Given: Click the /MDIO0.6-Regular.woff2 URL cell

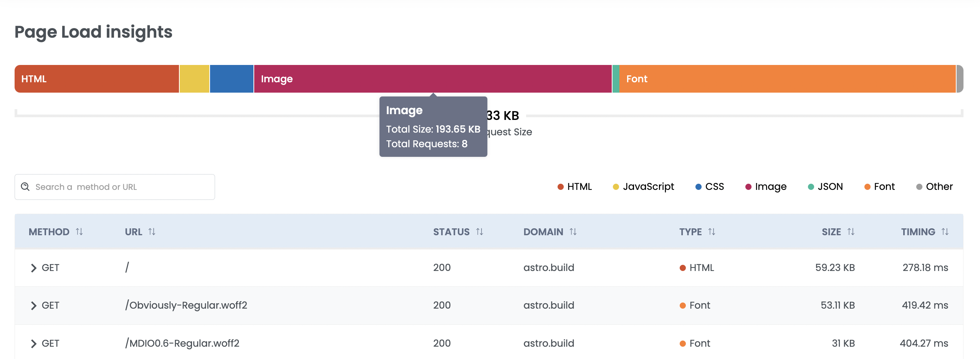Looking at the screenshot, I should pyautogui.click(x=182, y=343).
